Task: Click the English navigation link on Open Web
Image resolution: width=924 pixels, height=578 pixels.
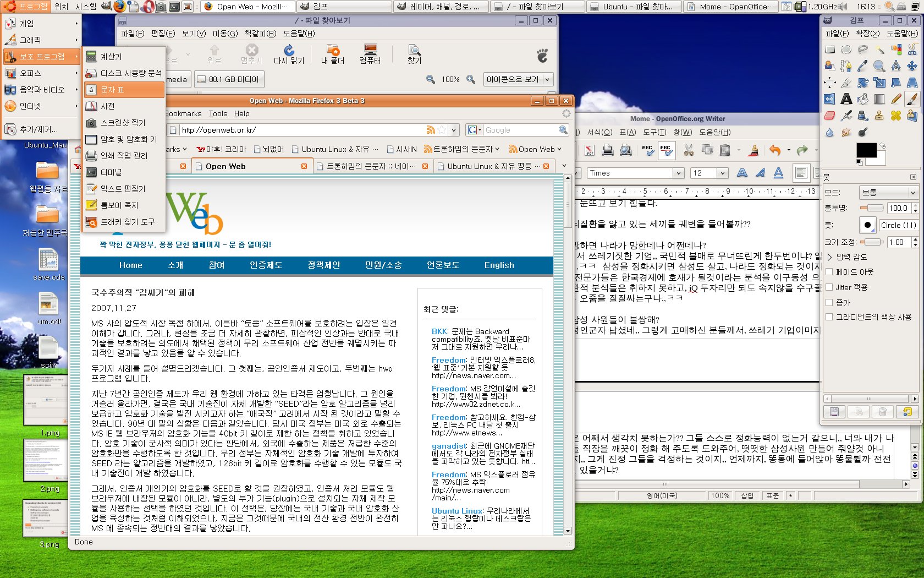Action: coord(499,265)
